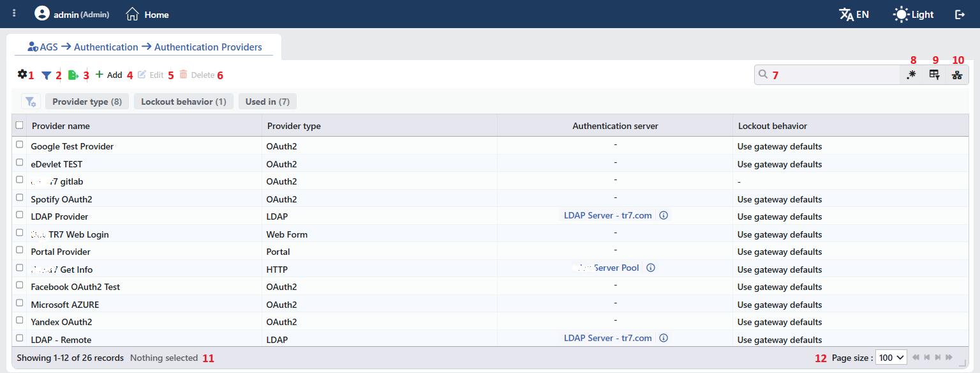The width and height of the screenshot is (980, 373).
Task: Click the network topology icon
Action: tap(957, 75)
